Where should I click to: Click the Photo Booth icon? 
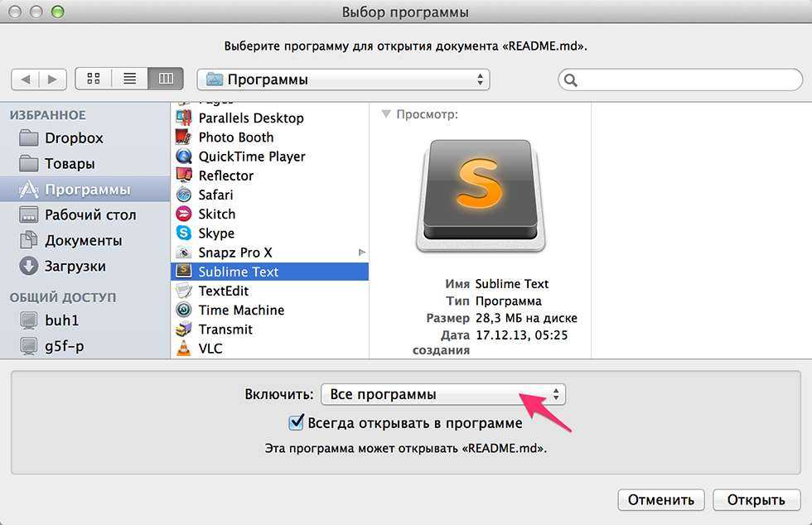click(184, 137)
